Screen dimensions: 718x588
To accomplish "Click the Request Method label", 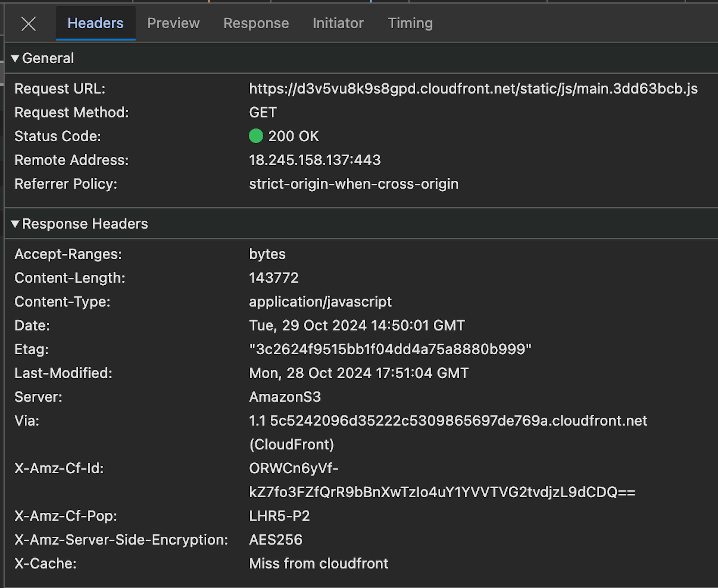I will (x=72, y=113).
